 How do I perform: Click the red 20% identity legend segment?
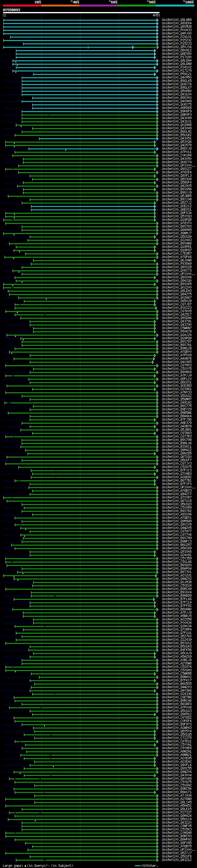[x=22, y=6]
